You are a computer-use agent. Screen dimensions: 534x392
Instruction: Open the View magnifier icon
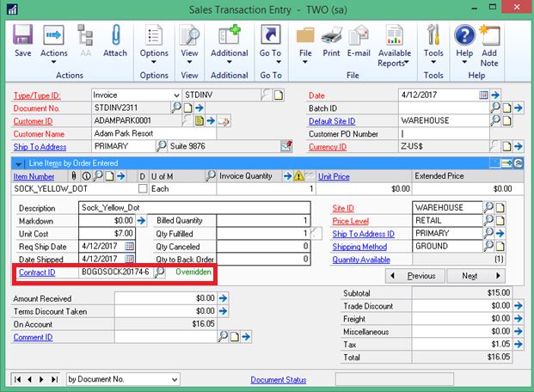pos(189,34)
